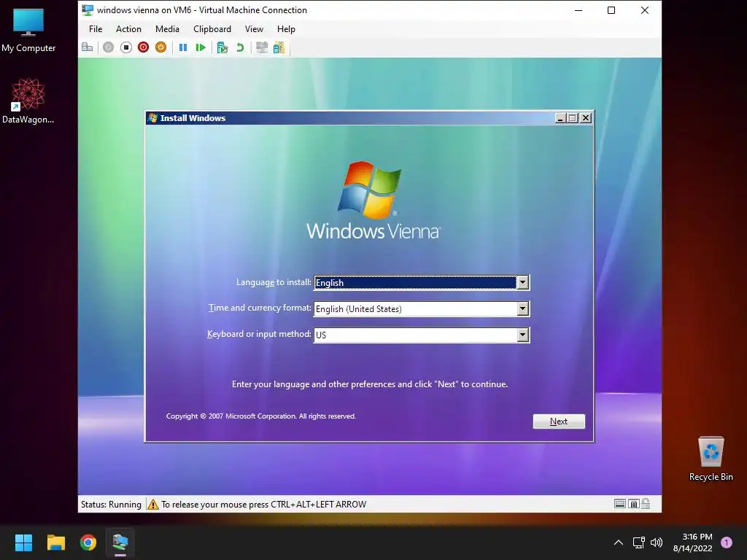Click the Windows Vienna logo

tap(373, 201)
